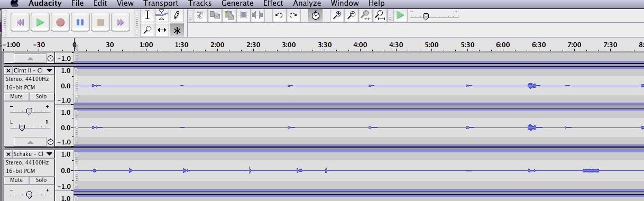
Task: Open the Tracks menu
Action: 199,3
